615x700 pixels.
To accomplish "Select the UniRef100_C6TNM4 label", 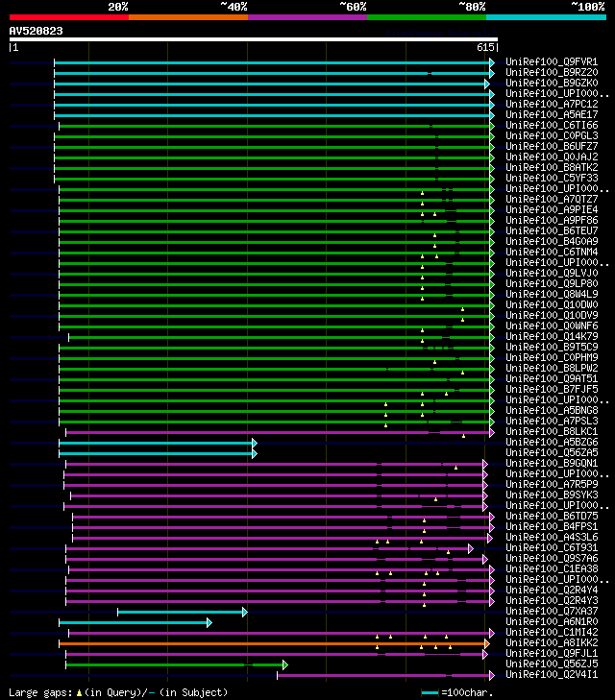I will [552, 253].
